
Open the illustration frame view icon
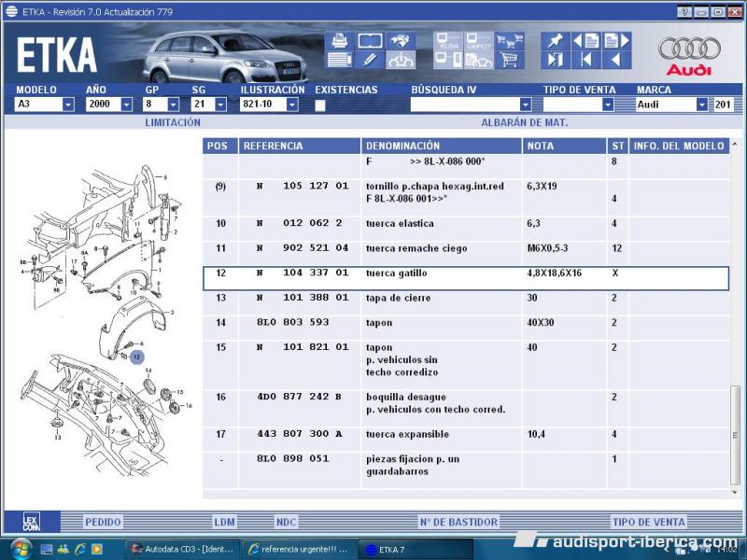pos(370,41)
